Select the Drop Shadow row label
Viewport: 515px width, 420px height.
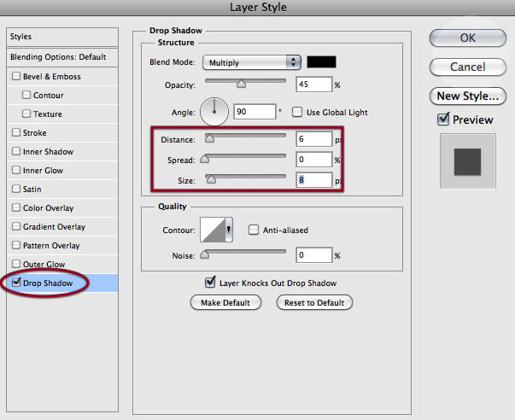[48, 283]
